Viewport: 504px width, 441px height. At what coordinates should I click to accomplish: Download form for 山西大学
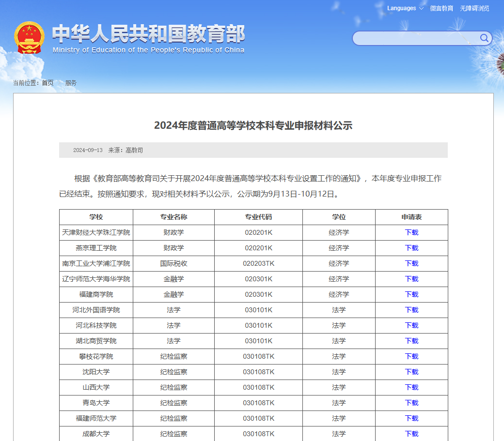click(x=411, y=387)
